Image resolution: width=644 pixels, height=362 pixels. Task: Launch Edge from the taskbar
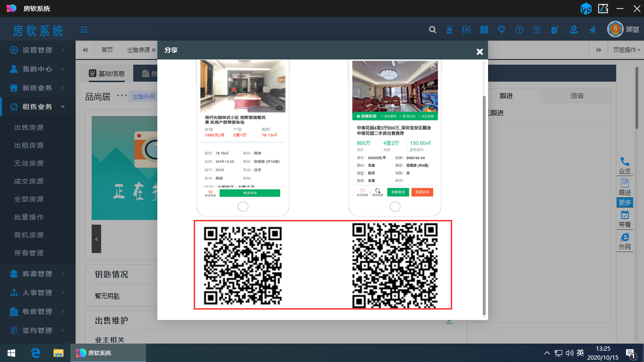[35, 353]
